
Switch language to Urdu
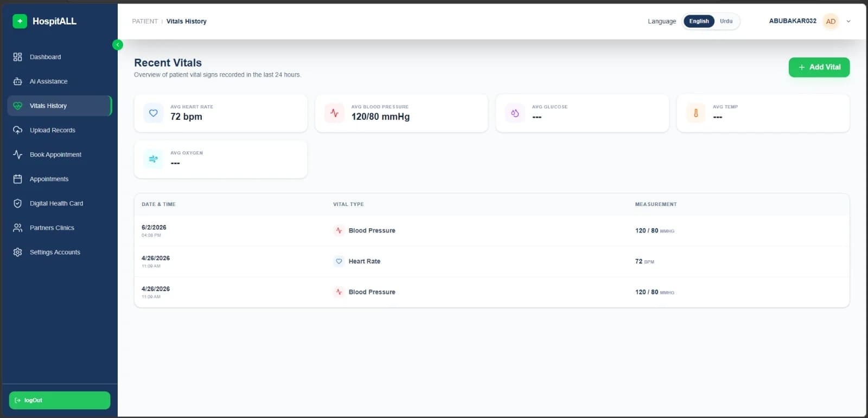[x=726, y=21]
